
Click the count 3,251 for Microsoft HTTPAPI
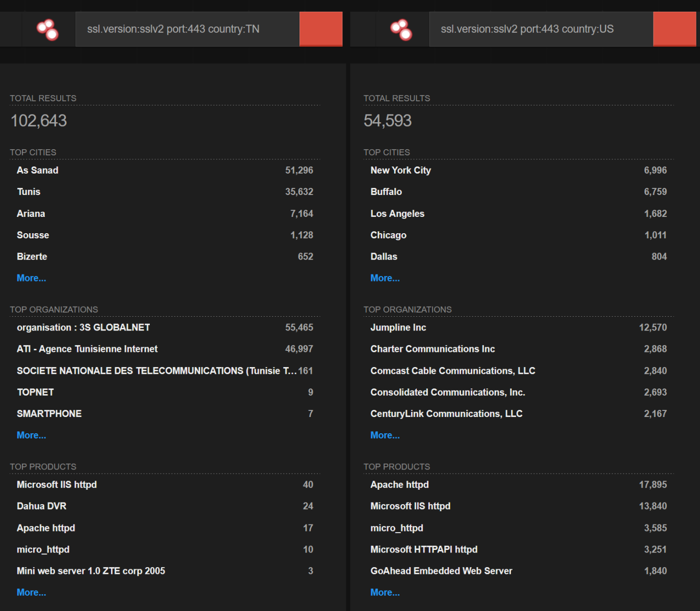(x=656, y=549)
